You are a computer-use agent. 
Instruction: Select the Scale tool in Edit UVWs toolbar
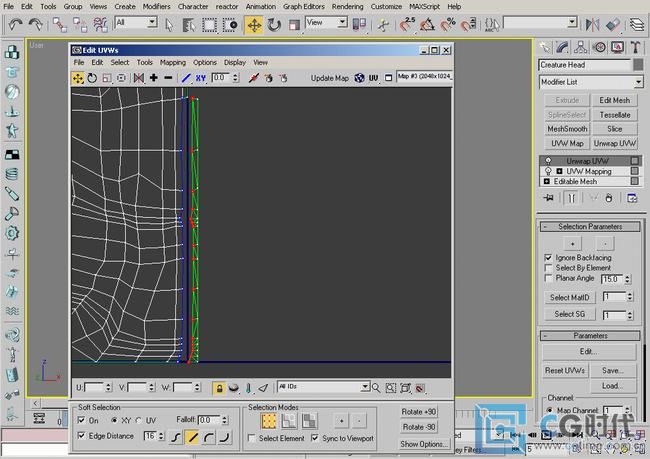pyautogui.click(x=107, y=78)
